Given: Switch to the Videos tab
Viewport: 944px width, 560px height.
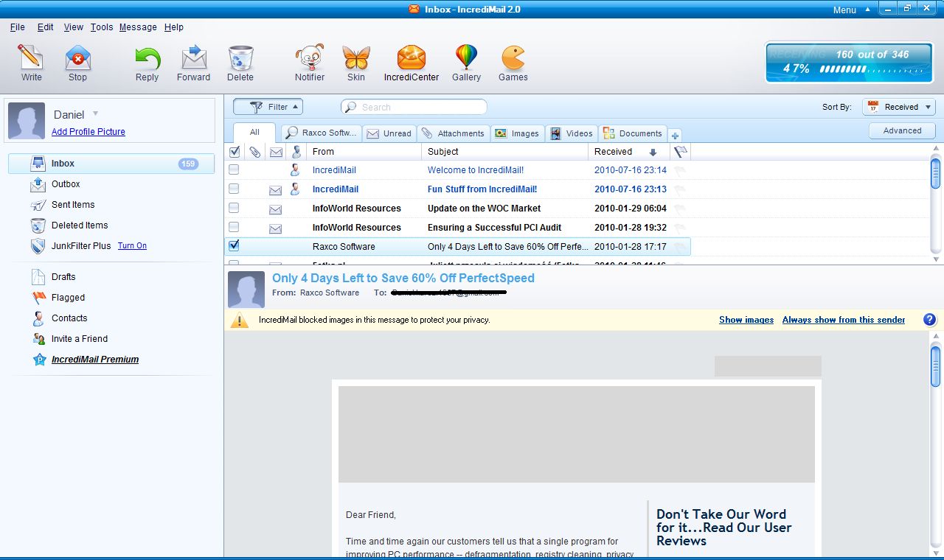Looking at the screenshot, I should click(572, 133).
